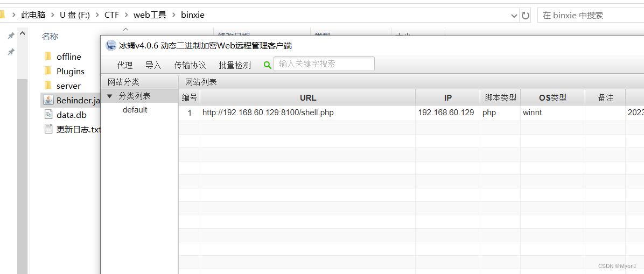Select the server folder name
644x274 pixels.
tap(68, 86)
